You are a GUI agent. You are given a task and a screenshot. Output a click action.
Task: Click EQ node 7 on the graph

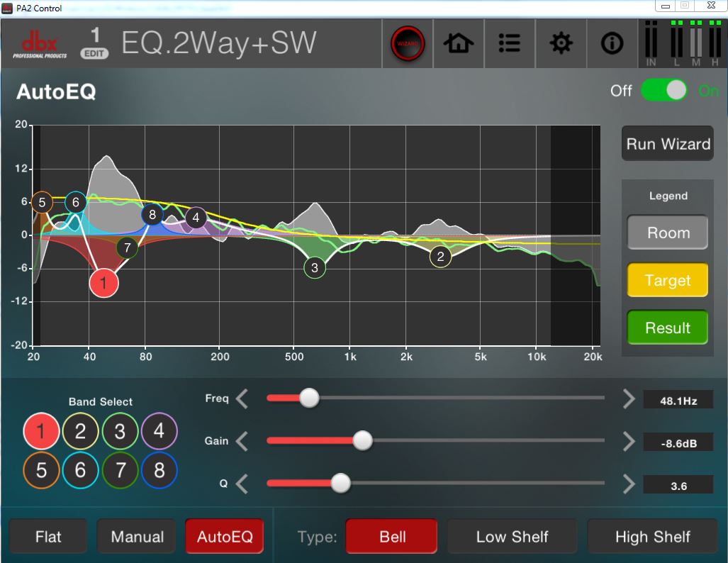[x=127, y=247]
